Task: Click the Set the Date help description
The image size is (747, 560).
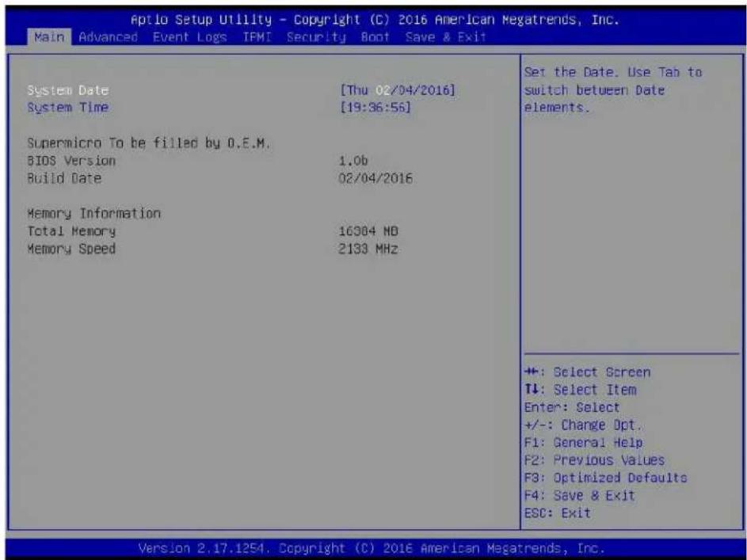Action: pos(613,90)
